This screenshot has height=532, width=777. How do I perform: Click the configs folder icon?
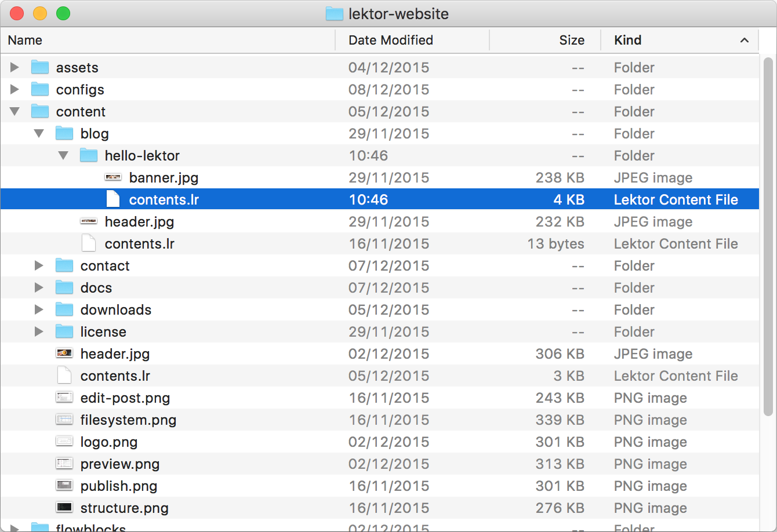pos(40,89)
